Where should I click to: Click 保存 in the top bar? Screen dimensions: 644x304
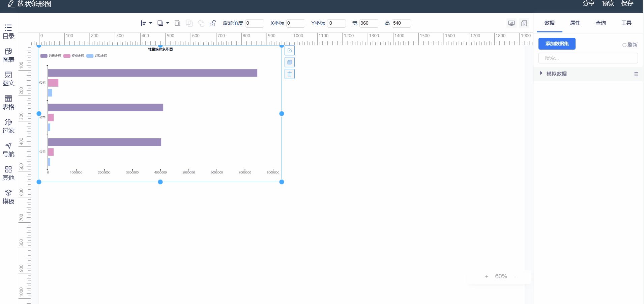[x=627, y=3]
